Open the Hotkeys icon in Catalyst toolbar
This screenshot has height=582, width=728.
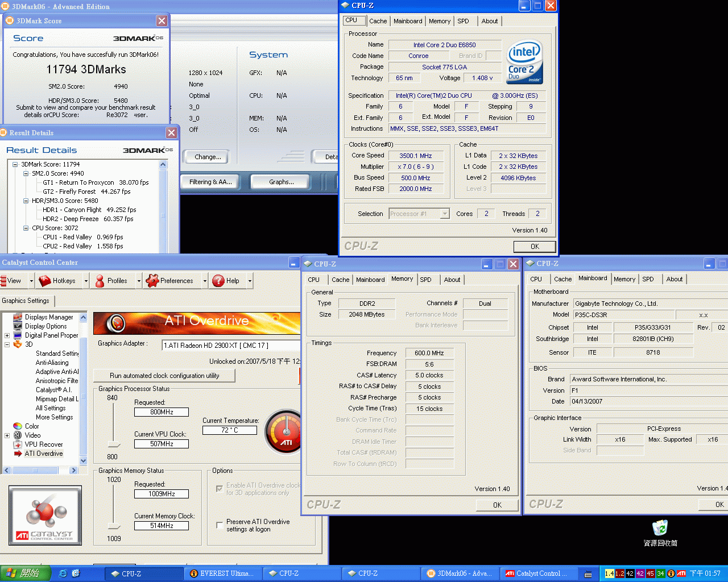(x=45, y=281)
